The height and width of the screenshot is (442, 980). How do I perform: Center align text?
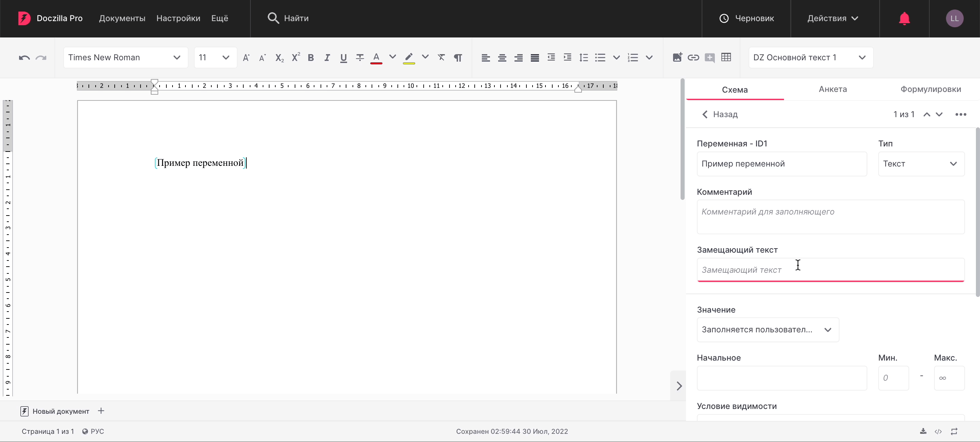point(502,58)
